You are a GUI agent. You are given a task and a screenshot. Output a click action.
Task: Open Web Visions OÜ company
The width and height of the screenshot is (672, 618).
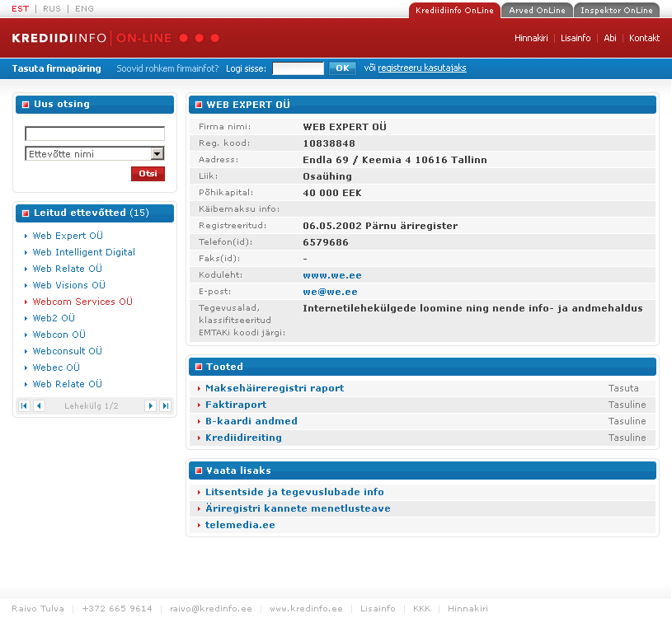point(69,285)
